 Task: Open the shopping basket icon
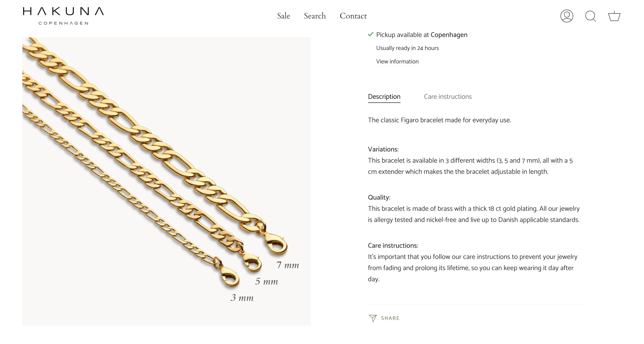point(614,16)
